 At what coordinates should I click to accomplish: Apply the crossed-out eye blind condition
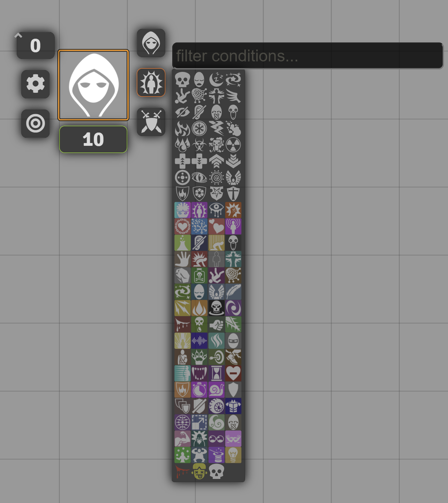pos(182,112)
